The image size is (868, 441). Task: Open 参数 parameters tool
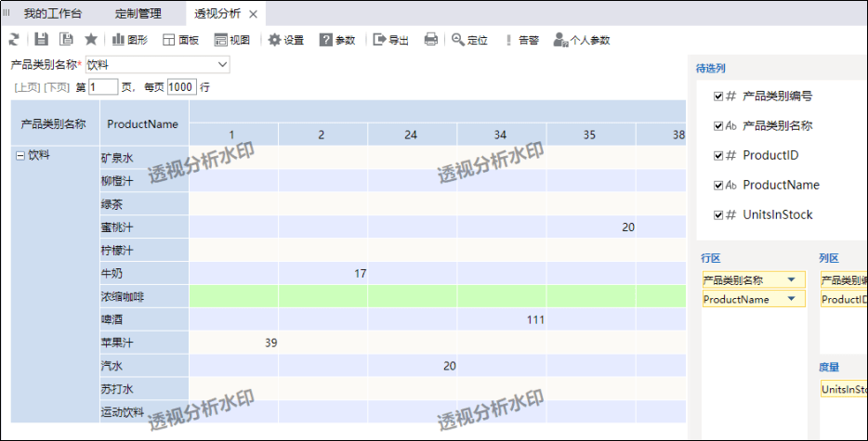(337, 40)
